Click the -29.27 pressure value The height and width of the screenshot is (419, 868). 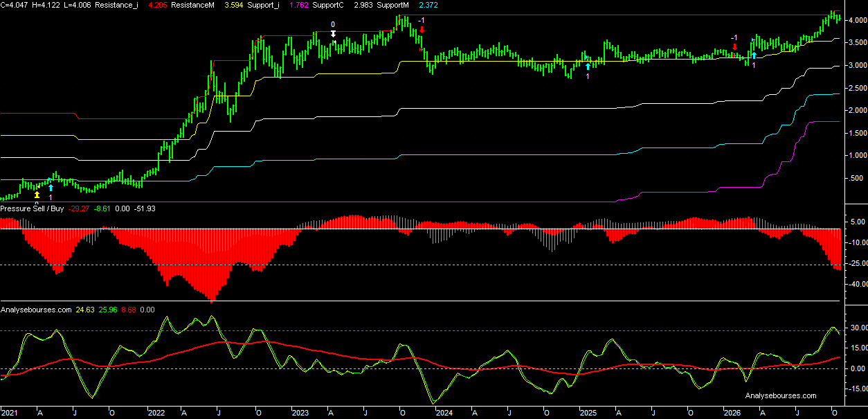coord(80,208)
